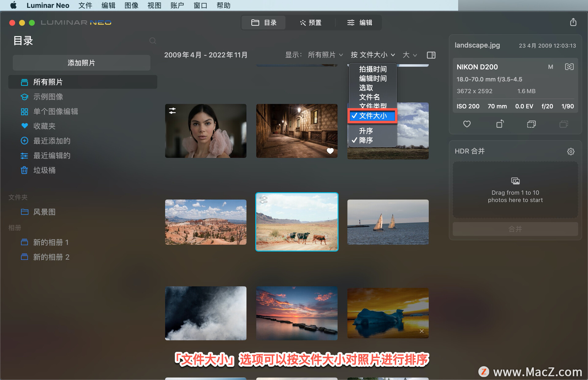
Task: Click the rotate icon in info panel
Action: [500, 124]
